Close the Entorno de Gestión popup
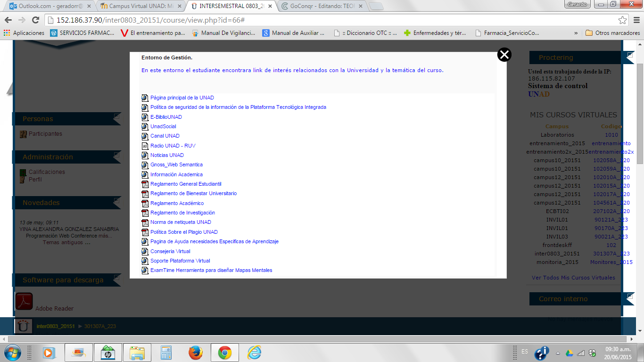The height and width of the screenshot is (362, 644). point(504,55)
